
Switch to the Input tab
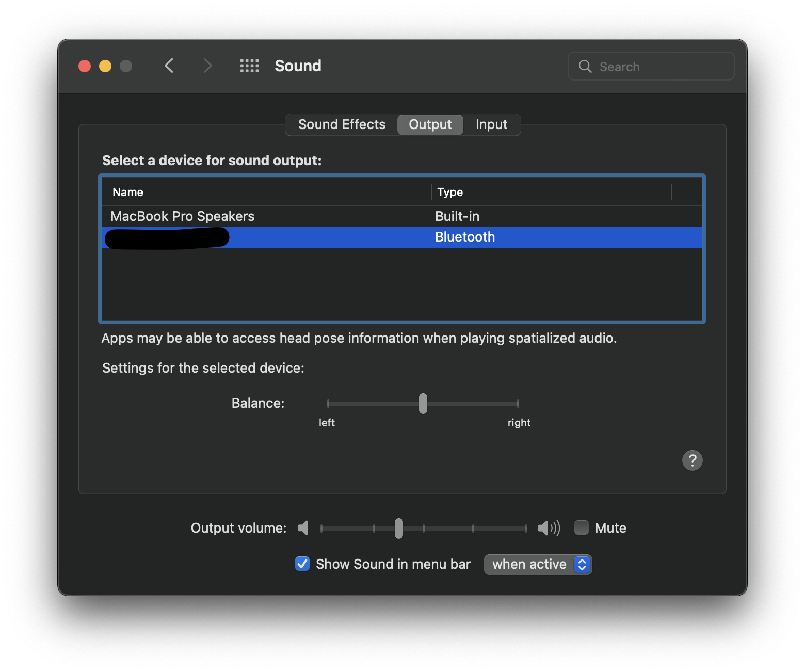(491, 124)
